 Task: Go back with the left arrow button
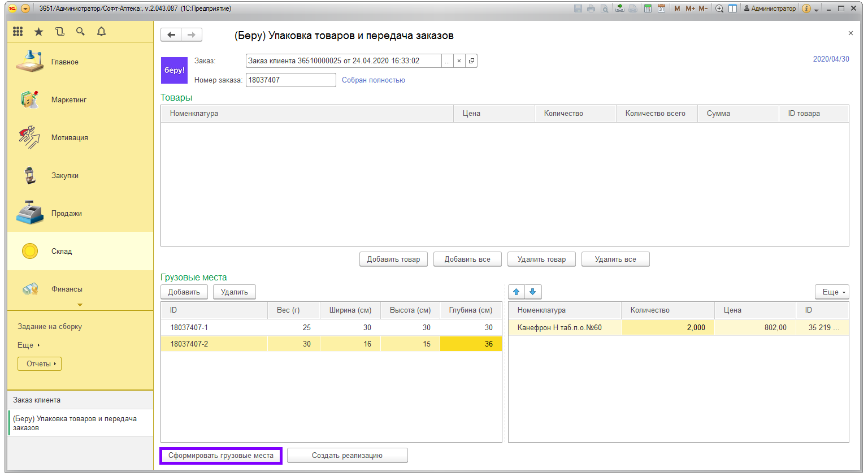tap(171, 35)
